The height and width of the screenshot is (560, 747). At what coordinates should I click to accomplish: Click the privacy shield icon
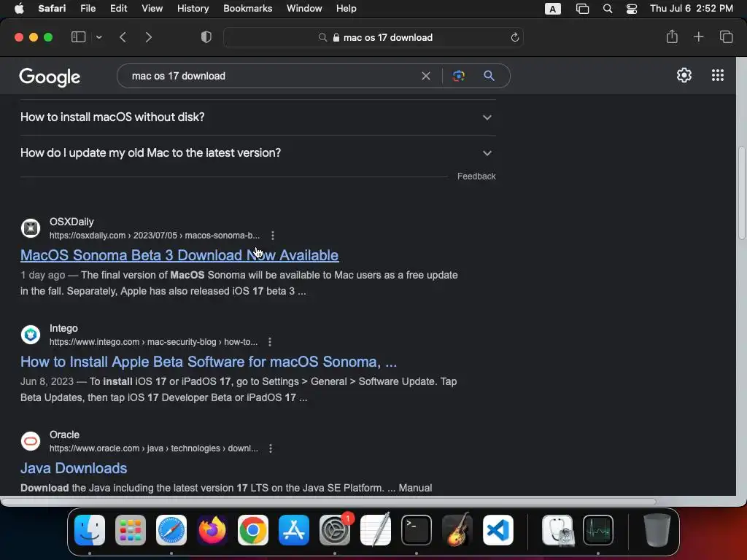click(206, 37)
